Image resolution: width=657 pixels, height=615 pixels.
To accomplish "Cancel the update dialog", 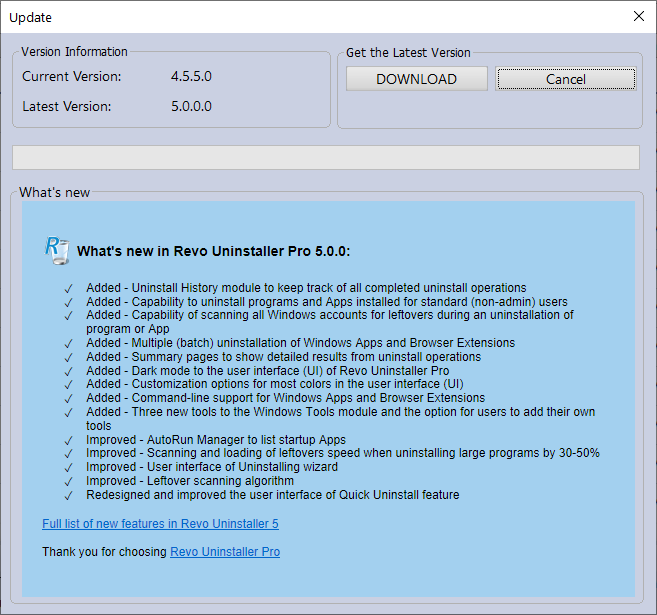I will coord(566,79).
